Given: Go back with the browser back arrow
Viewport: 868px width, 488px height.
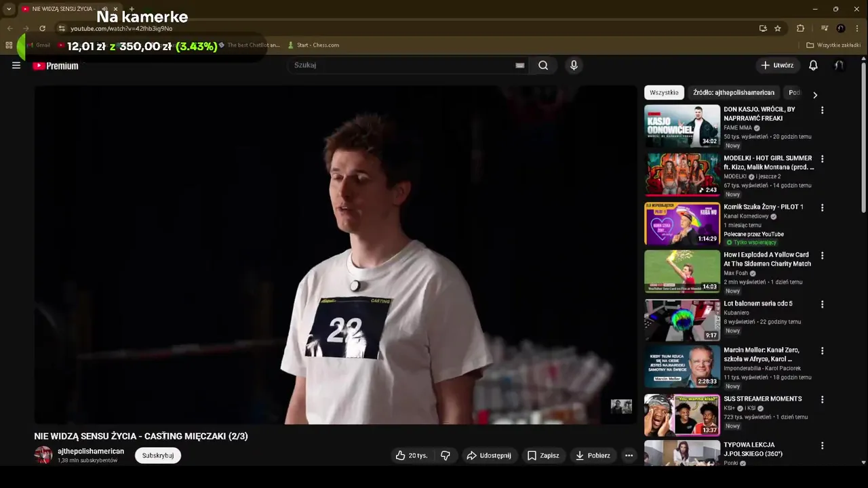Looking at the screenshot, I should 9,28.
